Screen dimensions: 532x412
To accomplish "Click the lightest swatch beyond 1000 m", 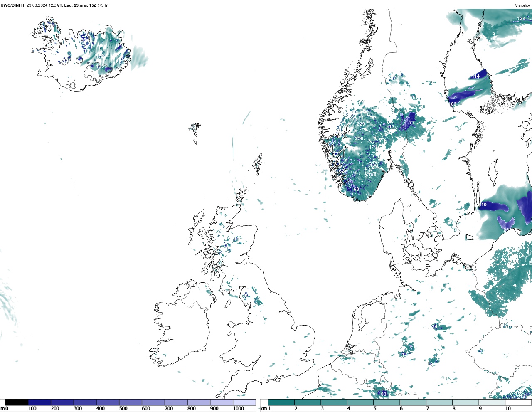I will [x=244, y=402].
